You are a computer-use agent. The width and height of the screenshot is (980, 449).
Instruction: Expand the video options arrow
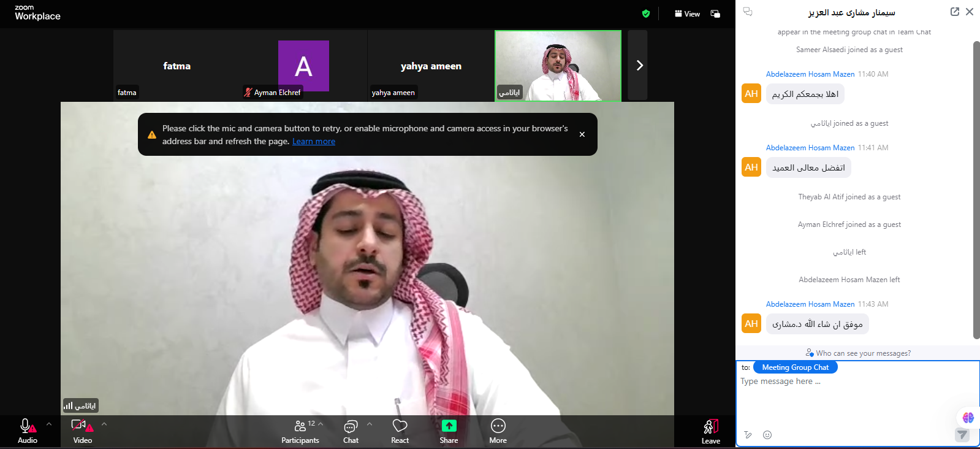(x=104, y=424)
